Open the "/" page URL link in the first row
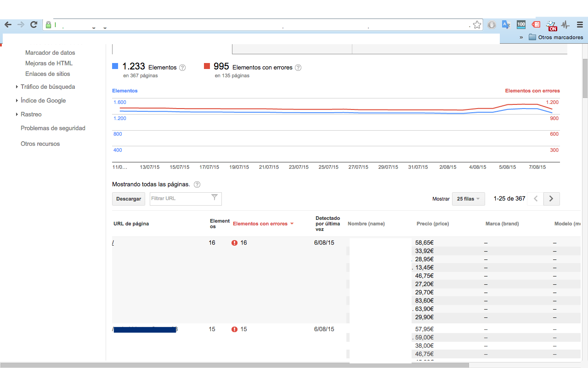The width and height of the screenshot is (588, 368). (x=113, y=243)
